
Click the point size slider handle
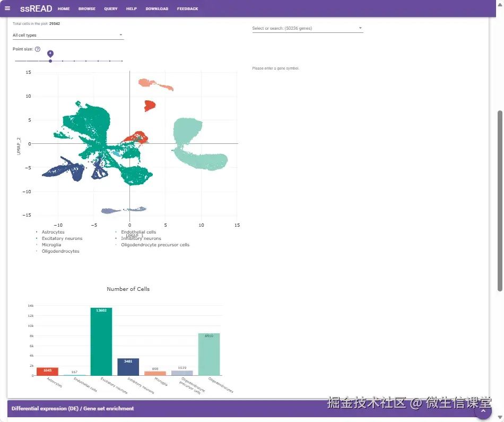coord(50,61)
